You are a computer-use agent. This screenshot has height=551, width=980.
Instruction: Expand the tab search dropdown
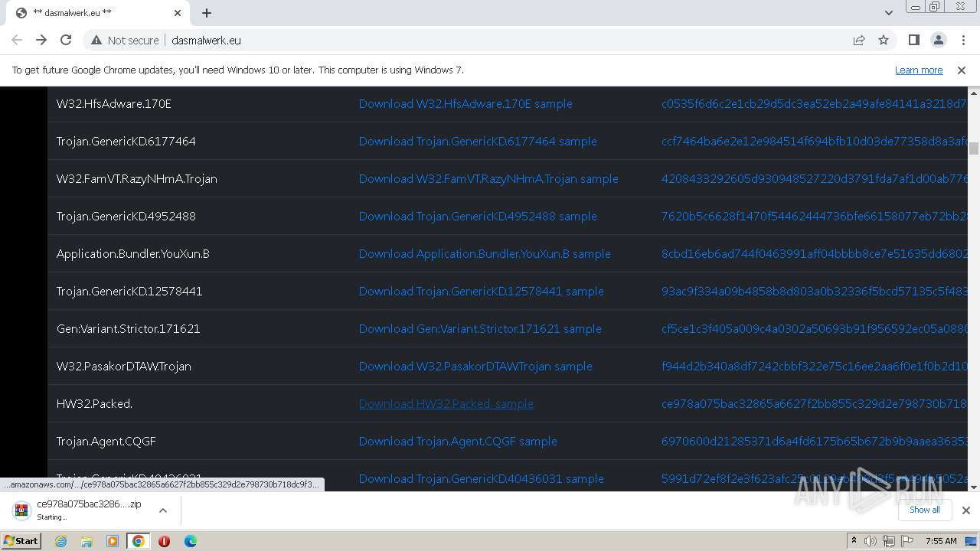(x=888, y=12)
